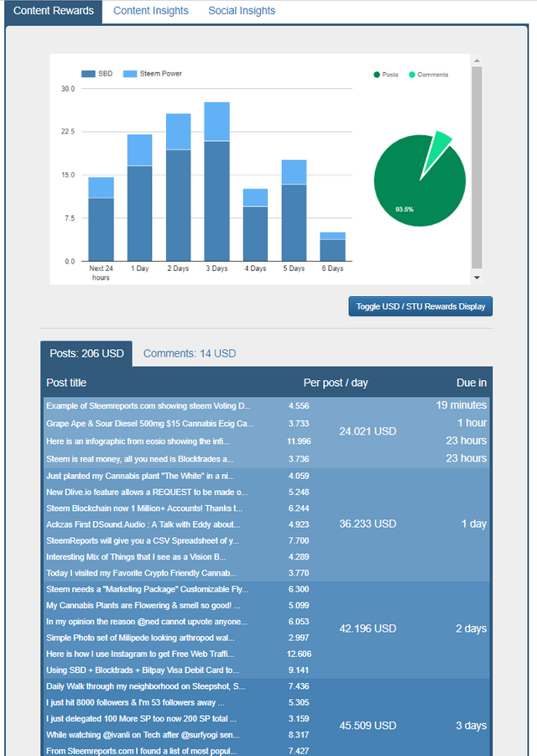Open post 'Ackzas First DSound.Audio'

click(x=143, y=524)
